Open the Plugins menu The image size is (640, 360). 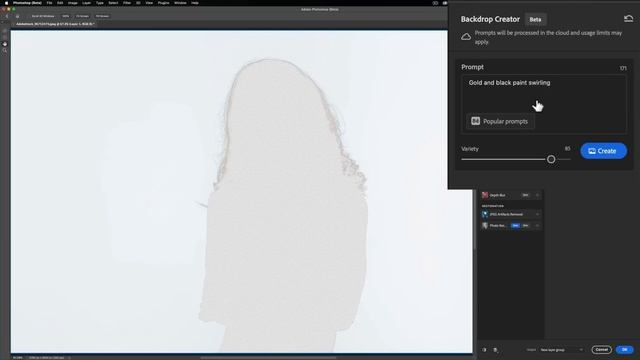pyautogui.click(x=163, y=3)
